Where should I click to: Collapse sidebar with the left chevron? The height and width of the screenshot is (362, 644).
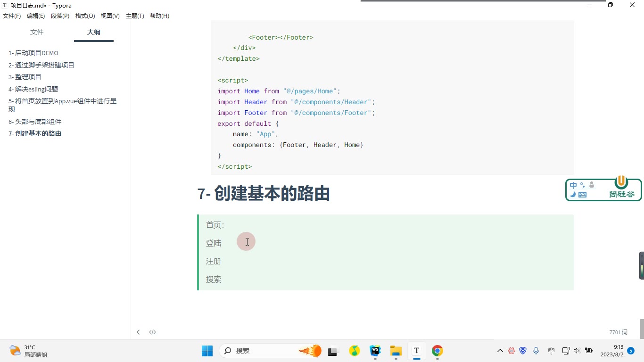(x=138, y=332)
